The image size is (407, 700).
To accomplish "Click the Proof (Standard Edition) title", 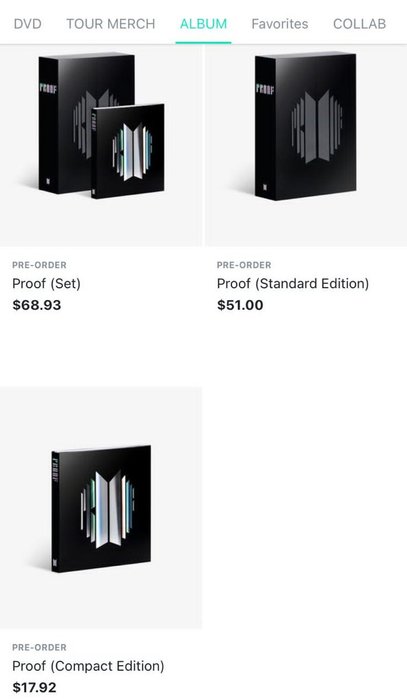I will click(x=293, y=283).
